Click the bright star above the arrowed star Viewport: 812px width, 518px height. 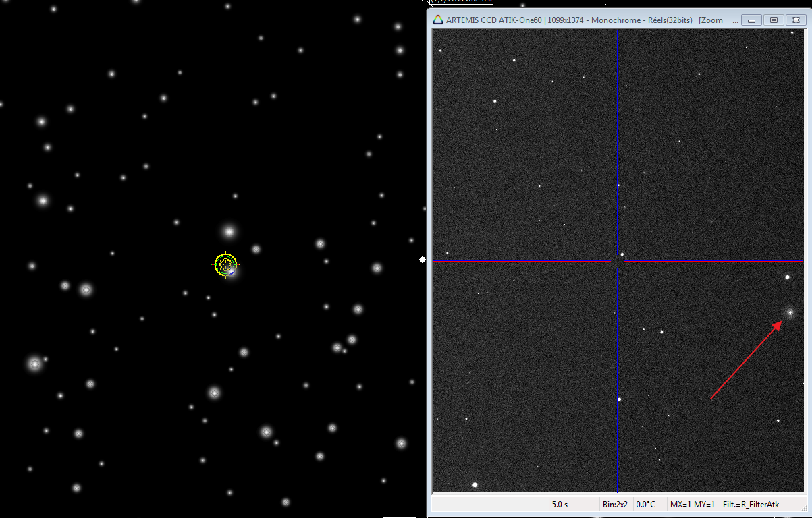(787, 277)
